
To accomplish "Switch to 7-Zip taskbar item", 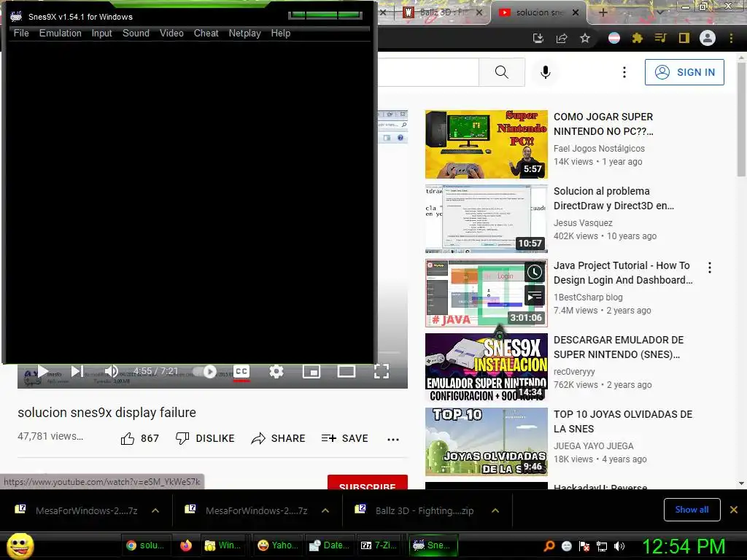I will pos(379,545).
